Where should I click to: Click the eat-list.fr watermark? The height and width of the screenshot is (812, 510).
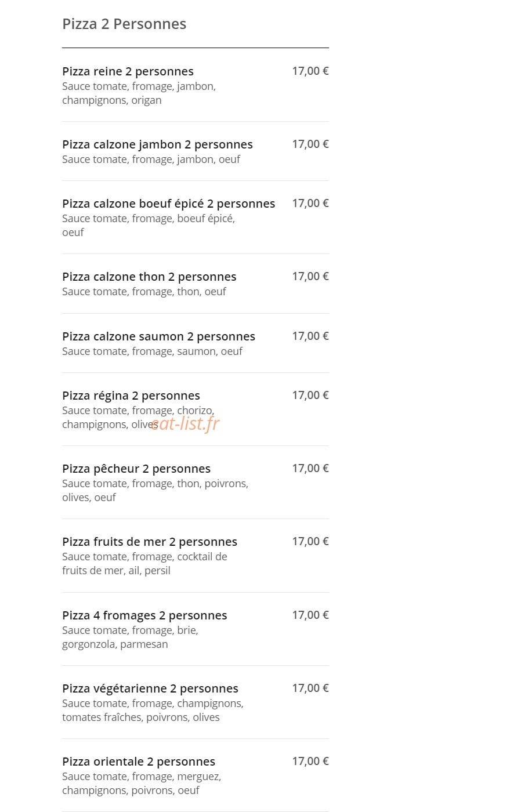185,423
